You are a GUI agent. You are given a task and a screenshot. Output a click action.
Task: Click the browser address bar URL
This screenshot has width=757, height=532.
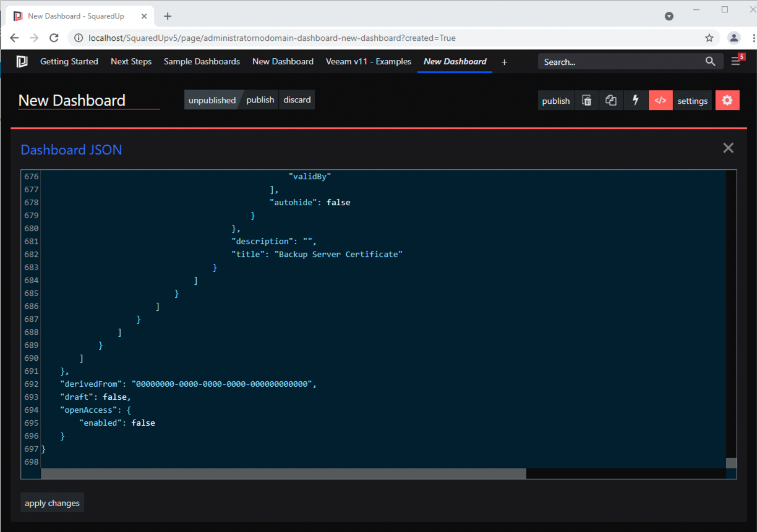(x=272, y=38)
